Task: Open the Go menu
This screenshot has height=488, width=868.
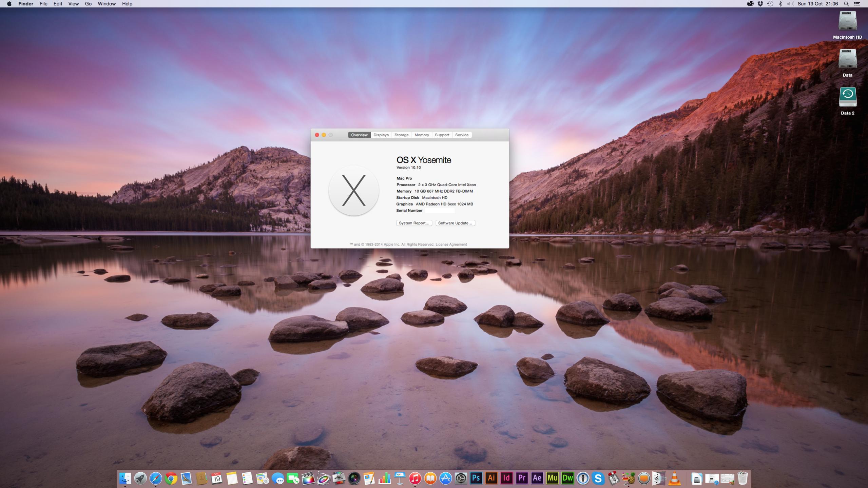Action: [88, 4]
